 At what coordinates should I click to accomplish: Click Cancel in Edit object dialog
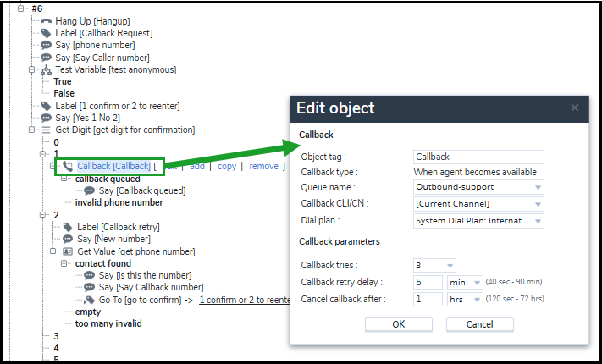pos(479,324)
